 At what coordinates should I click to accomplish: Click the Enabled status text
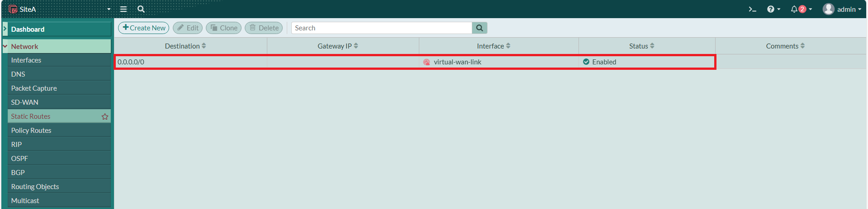604,62
